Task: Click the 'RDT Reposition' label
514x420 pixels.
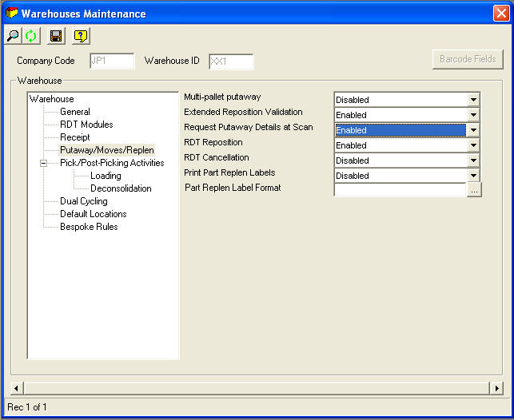Action: [x=213, y=142]
